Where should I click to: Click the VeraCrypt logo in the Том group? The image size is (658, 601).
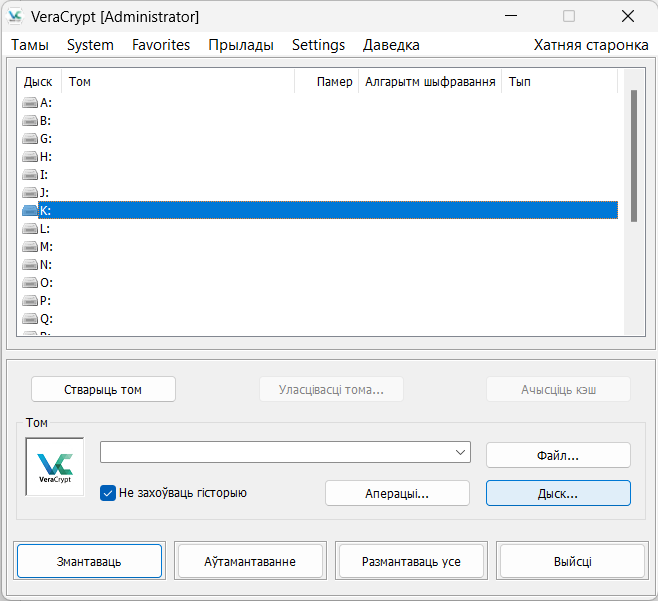pos(55,467)
